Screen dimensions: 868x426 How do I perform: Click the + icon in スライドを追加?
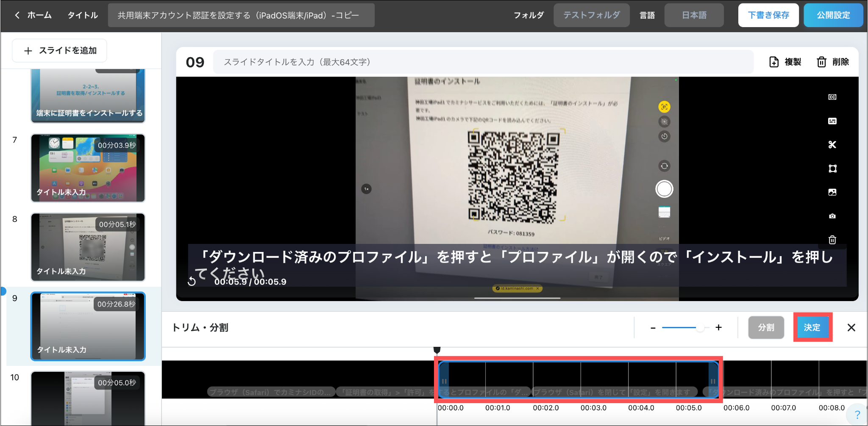coord(28,51)
